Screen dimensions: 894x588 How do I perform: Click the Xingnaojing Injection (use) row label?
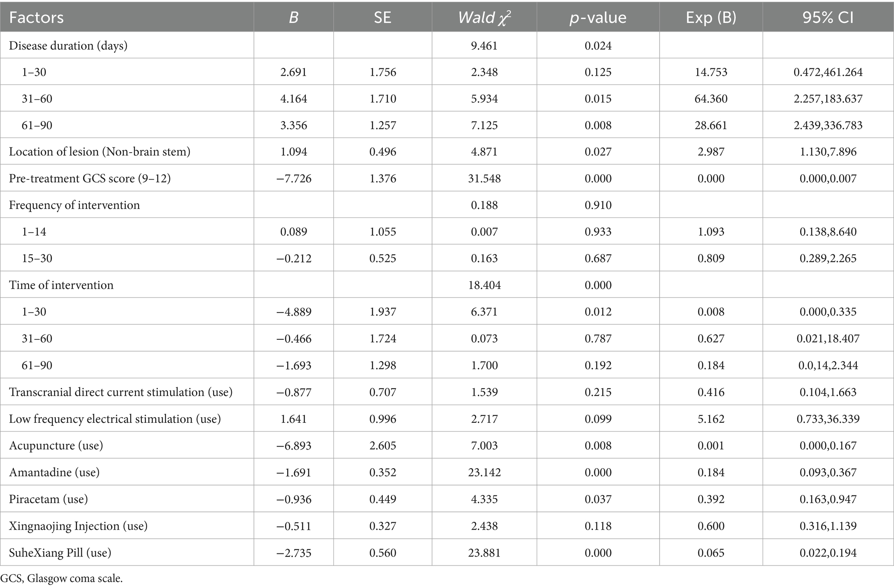pyautogui.click(x=78, y=526)
